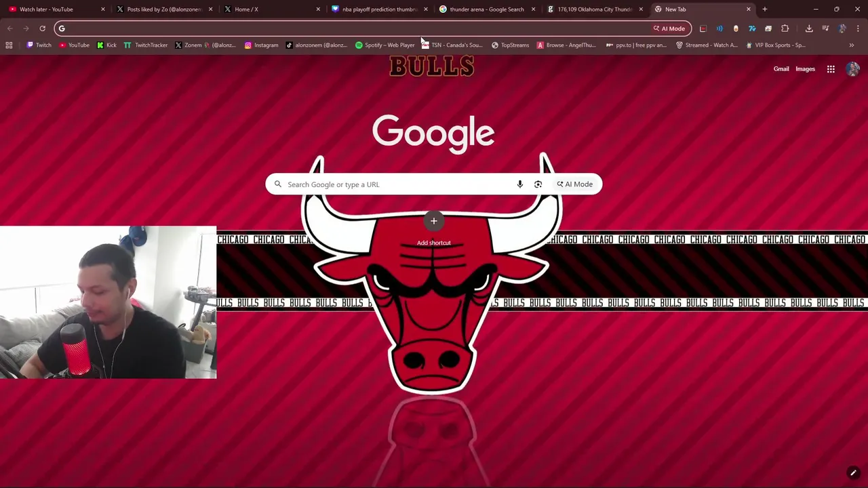
Task: Open the alonzonem TikTok bookmark
Action: [317, 45]
